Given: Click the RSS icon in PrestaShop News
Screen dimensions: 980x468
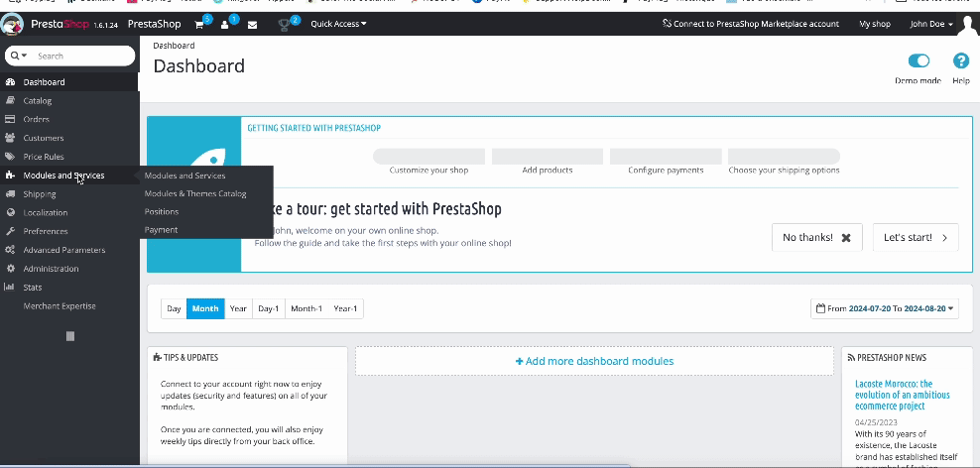Looking at the screenshot, I should 851,358.
